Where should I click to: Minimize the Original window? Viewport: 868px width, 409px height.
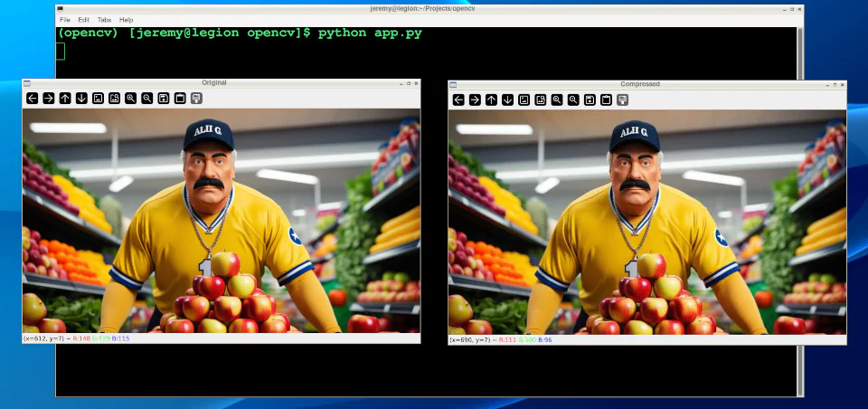(x=401, y=83)
